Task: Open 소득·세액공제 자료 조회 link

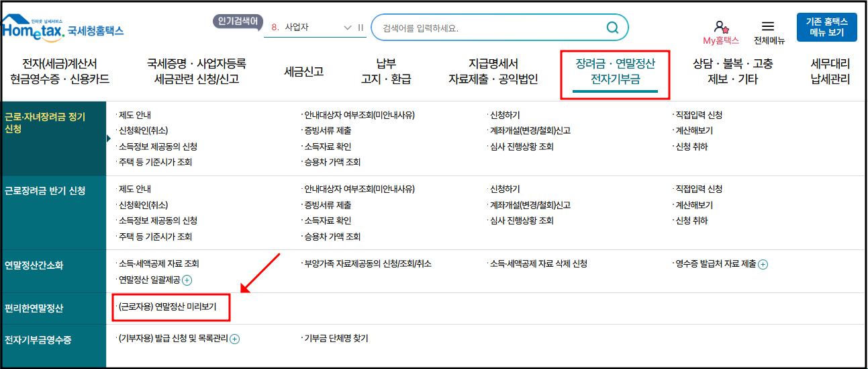Action: pyautogui.click(x=158, y=264)
